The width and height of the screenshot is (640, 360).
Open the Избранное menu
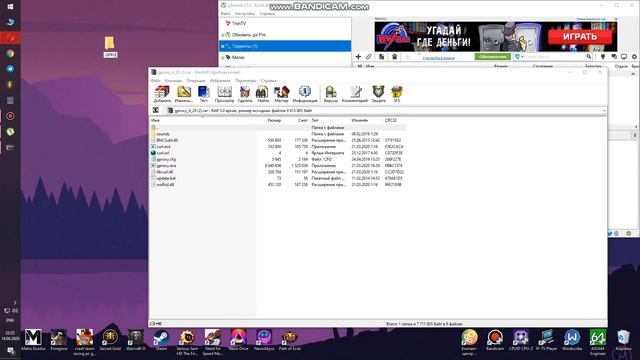[220, 80]
